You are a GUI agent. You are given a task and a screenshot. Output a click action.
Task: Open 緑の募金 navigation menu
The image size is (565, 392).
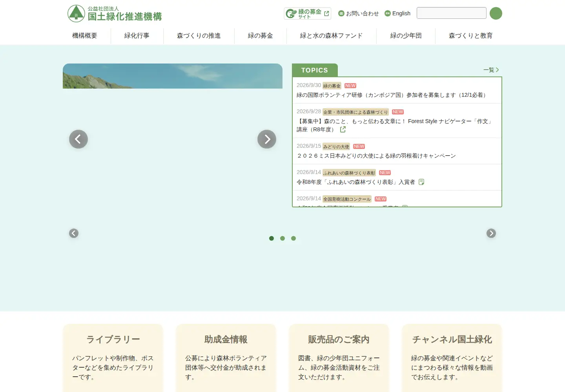261,36
